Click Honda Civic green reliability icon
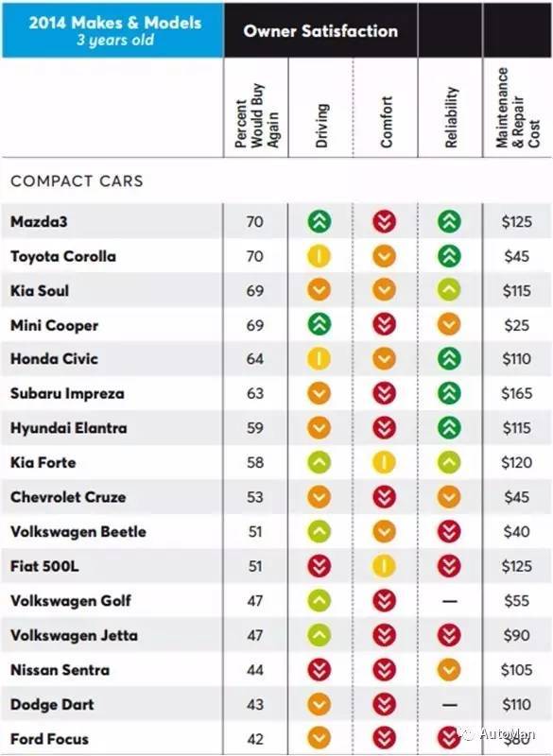This screenshot has width=553, height=756. 449,359
